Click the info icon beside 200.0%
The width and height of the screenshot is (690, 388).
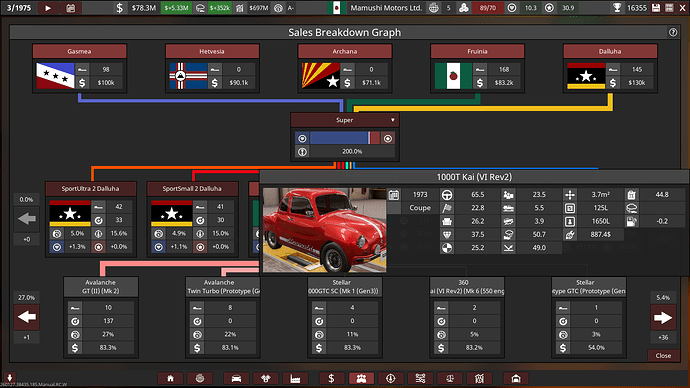point(302,152)
